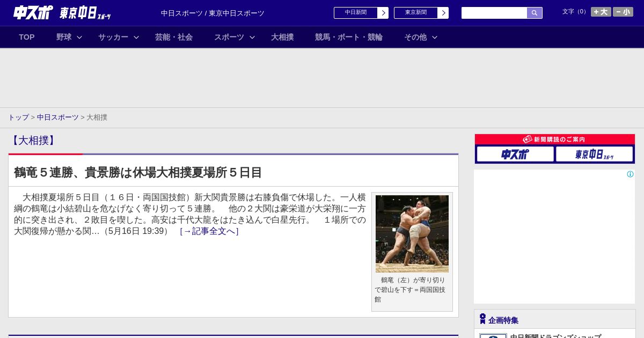
Task: Click the 鶴竜５連勝 article headline
Action: click(x=138, y=172)
